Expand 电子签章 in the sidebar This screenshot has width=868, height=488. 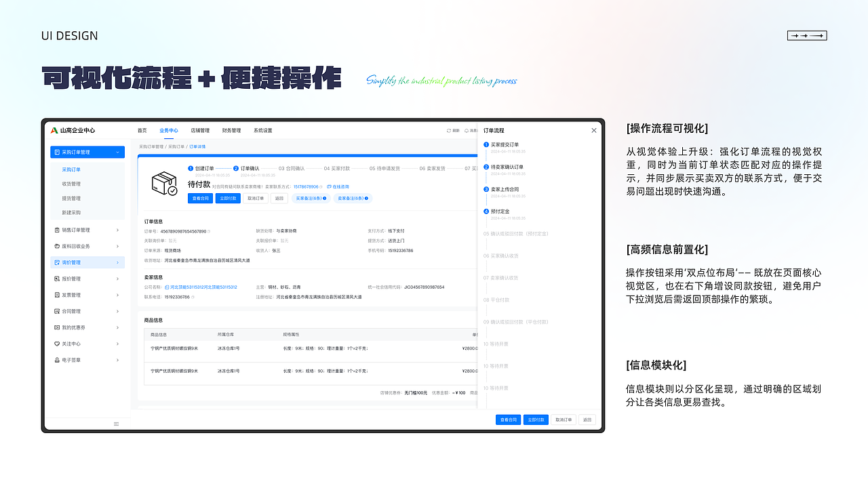pyautogui.click(x=117, y=360)
